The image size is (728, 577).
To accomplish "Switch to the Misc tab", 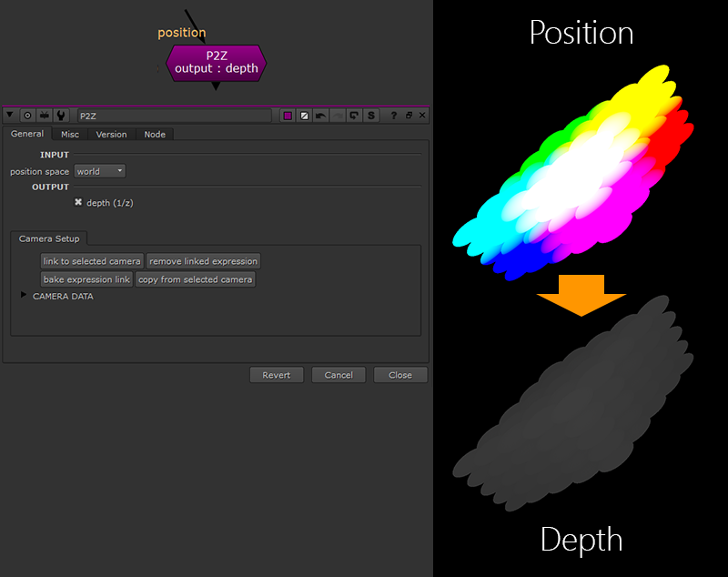I will [70, 134].
